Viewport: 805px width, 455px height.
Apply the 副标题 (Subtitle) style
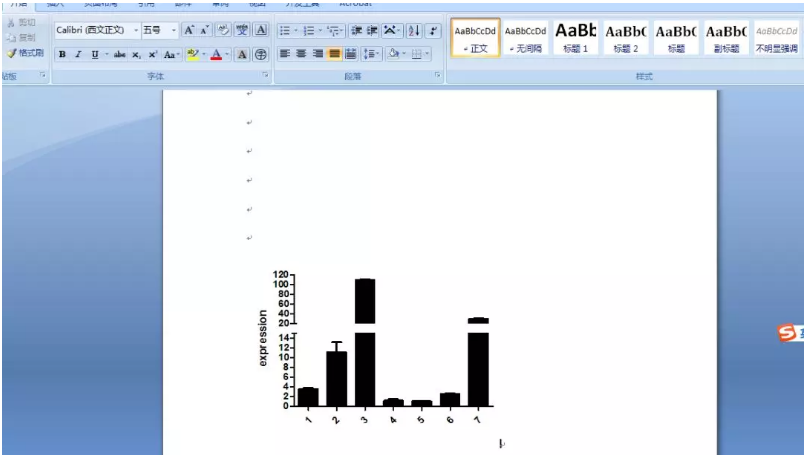[x=726, y=38]
